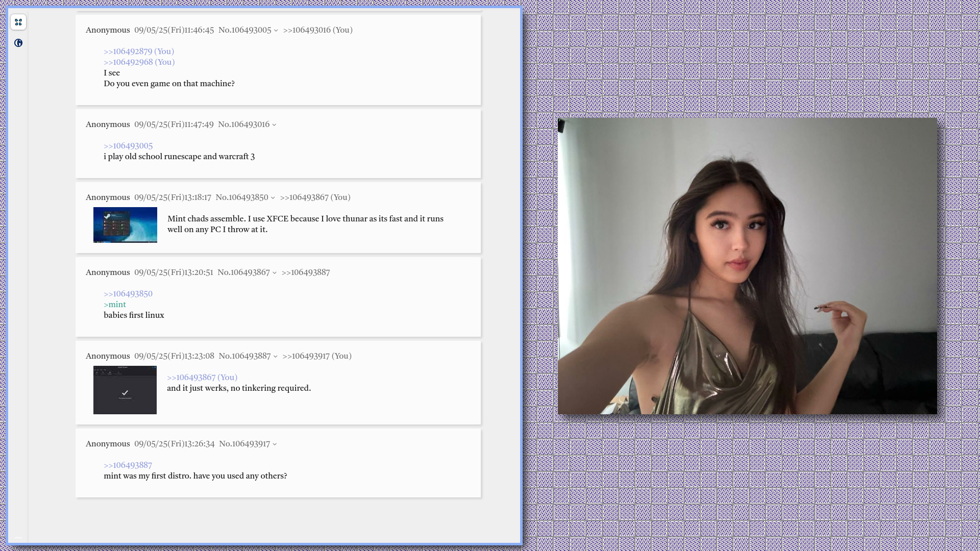Screen dimensions: 980x551
Task: Open the post menu arrow beside No.106493005
Action: [276, 31]
